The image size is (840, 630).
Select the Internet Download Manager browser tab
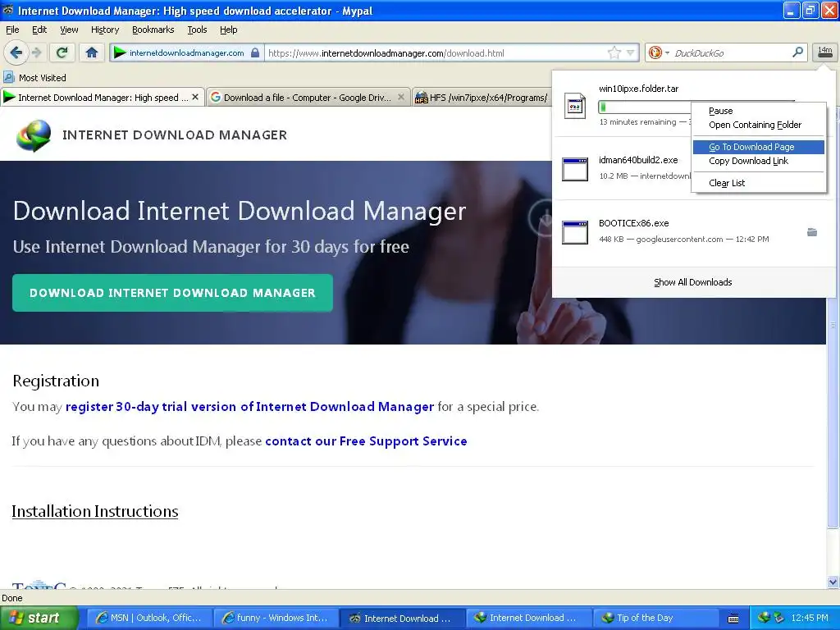[103, 97]
